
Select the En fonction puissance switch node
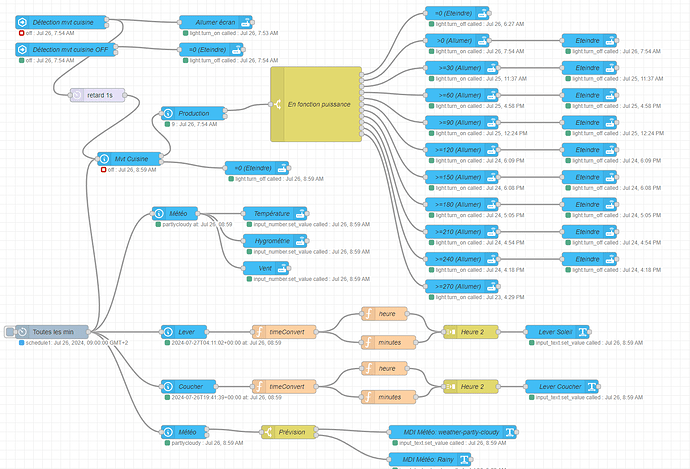(316, 104)
